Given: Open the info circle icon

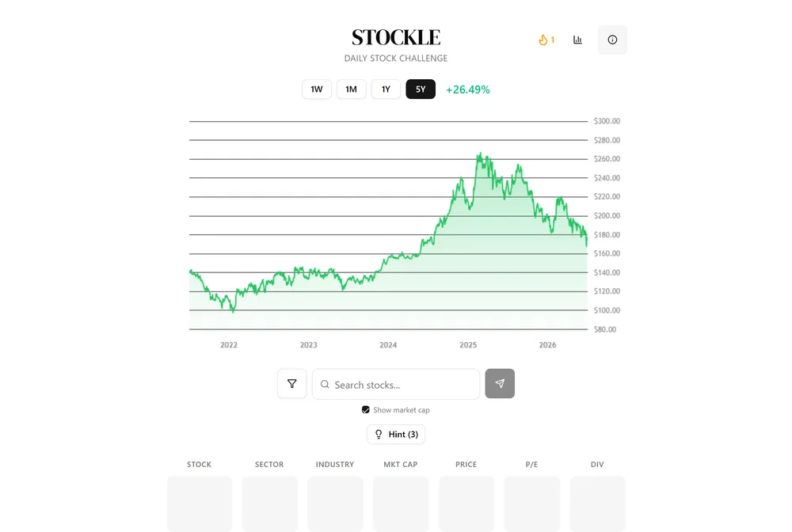Looking at the screenshot, I should click(x=612, y=40).
